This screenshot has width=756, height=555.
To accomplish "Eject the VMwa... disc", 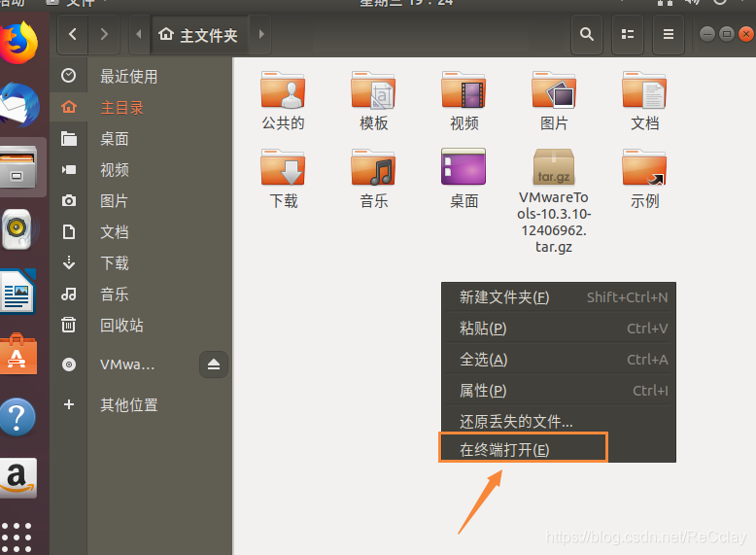I will click(214, 364).
